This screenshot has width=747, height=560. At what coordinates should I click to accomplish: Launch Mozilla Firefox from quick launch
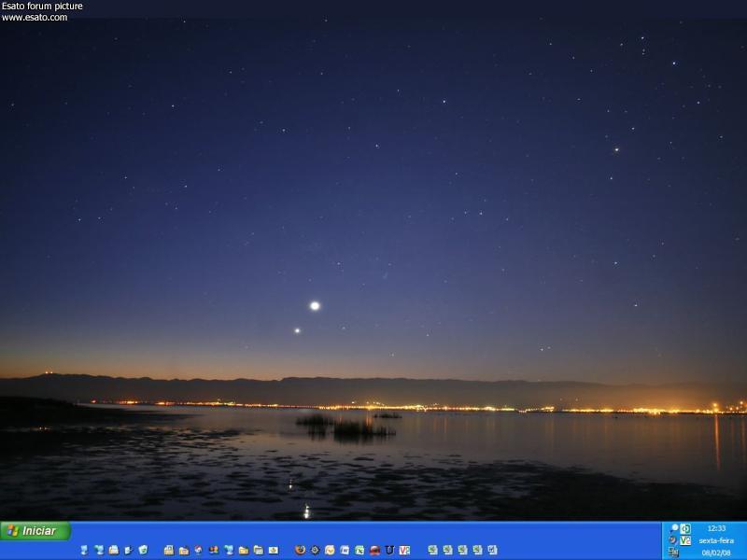click(x=300, y=550)
